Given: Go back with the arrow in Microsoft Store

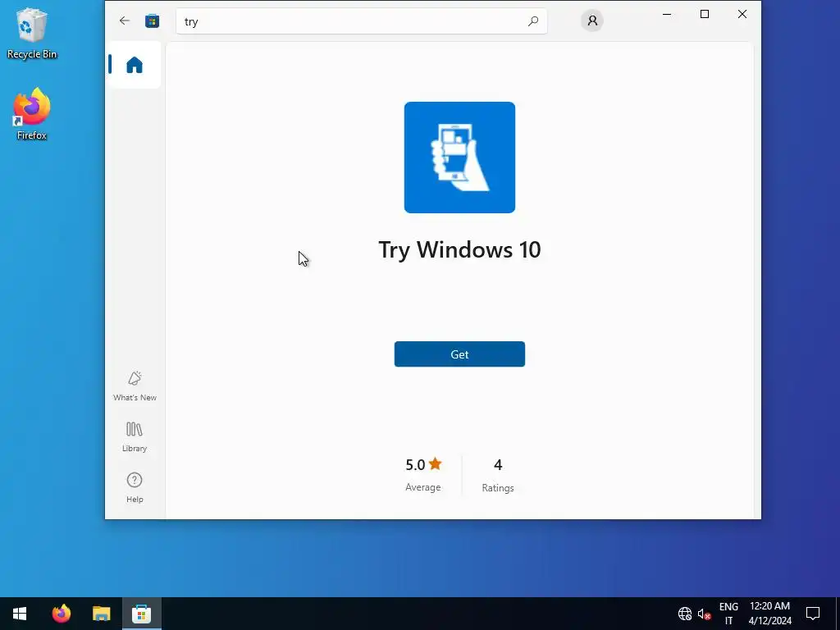Looking at the screenshot, I should coord(125,21).
